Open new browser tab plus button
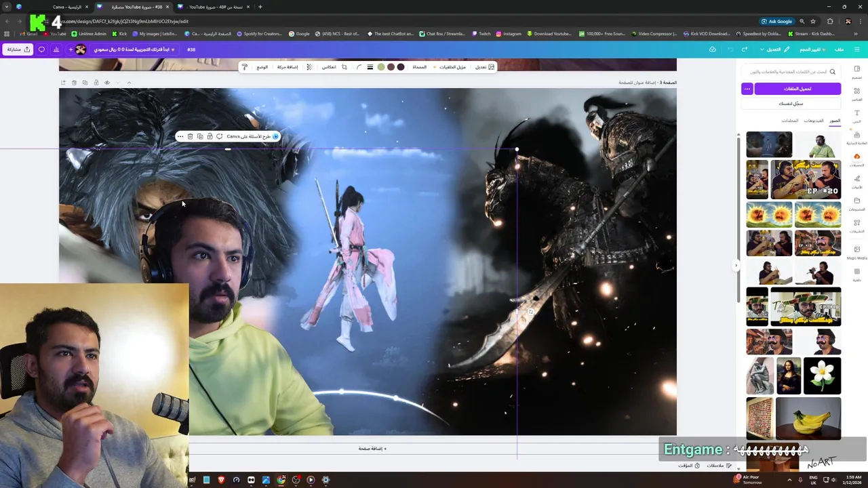The height and width of the screenshot is (488, 868). 260,7
